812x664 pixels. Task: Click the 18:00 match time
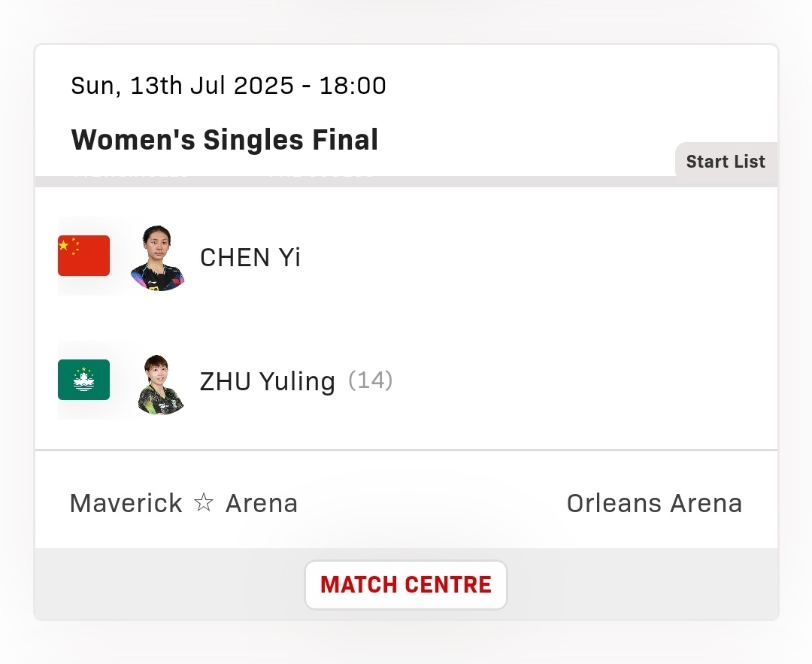[x=353, y=86]
